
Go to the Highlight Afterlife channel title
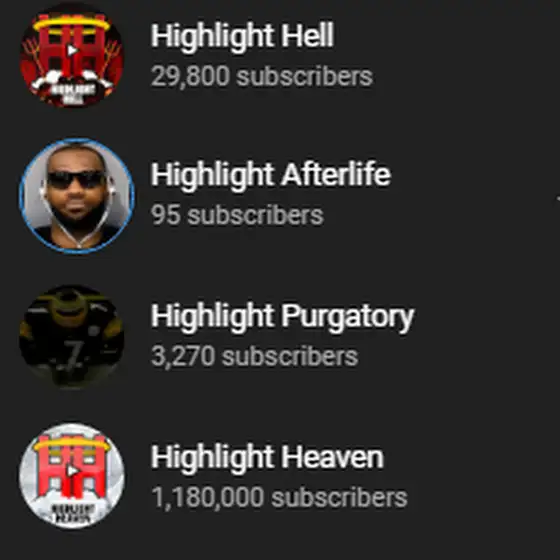(271, 174)
